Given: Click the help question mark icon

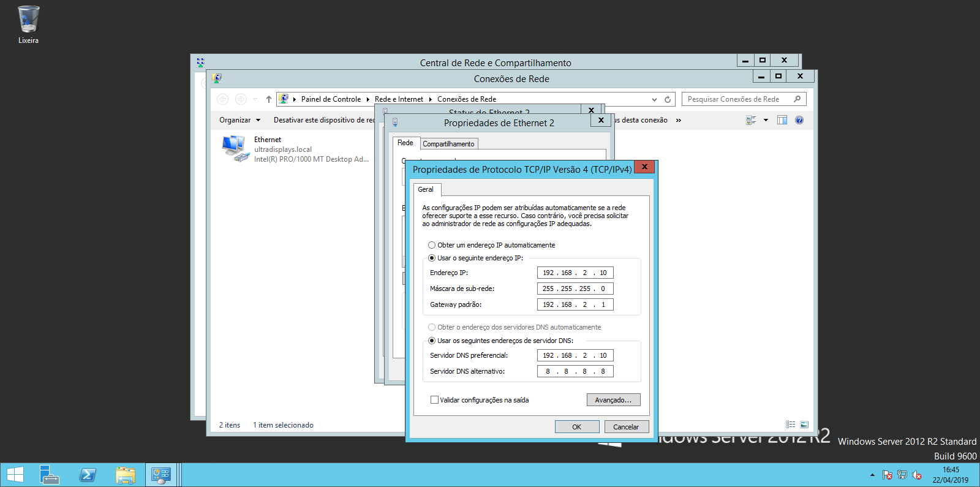Looking at the screenshot, I should (x=799, y=120).
